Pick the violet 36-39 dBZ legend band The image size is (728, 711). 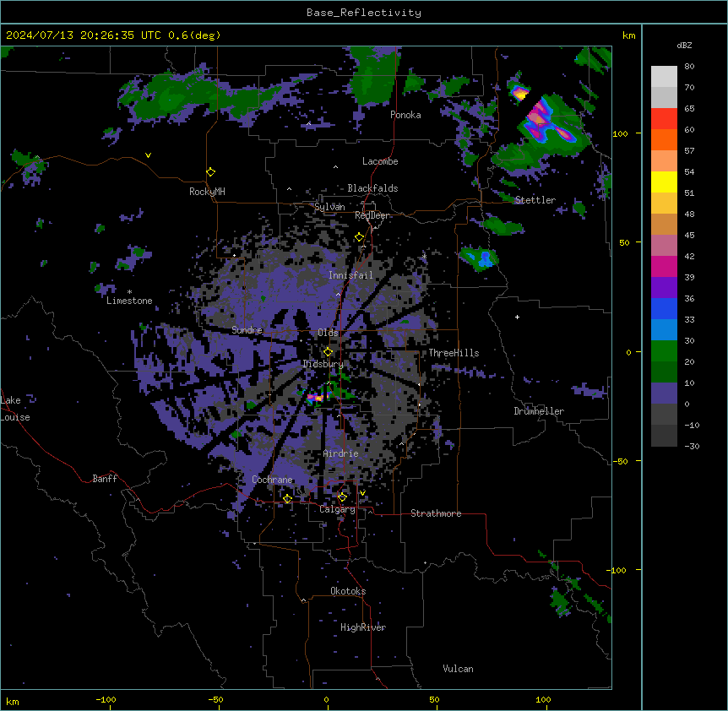[664, 288]
